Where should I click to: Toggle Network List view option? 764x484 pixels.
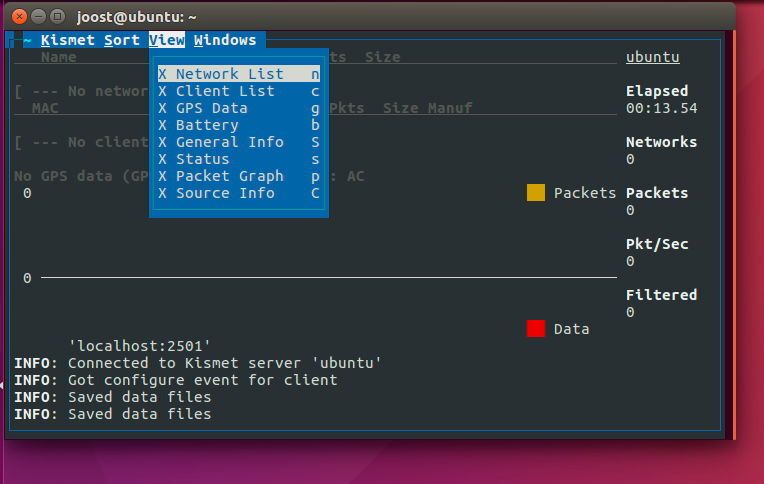(238, 74)
